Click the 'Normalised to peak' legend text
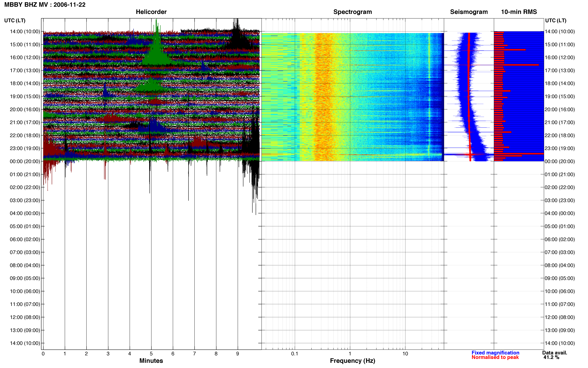This screenshot has height=368, width=588. tap(495, 357)
